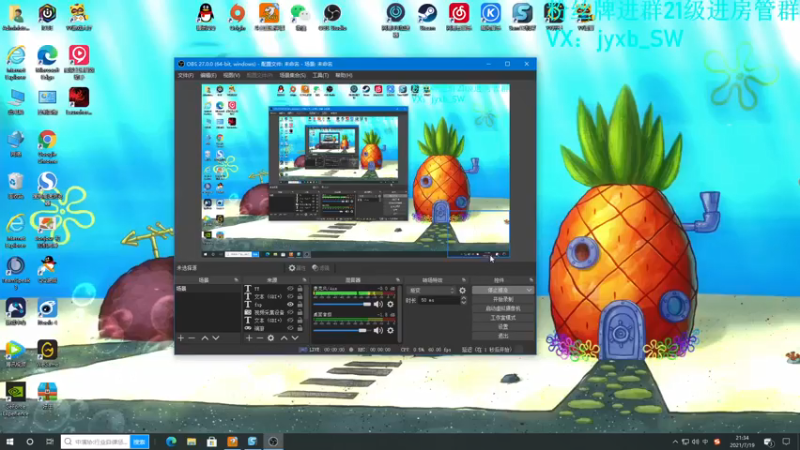Viewport: 800px width, 450px height.
Task: Toggle visibility eye of TT source
Action: pyautogui.click(x=290, y=289)
